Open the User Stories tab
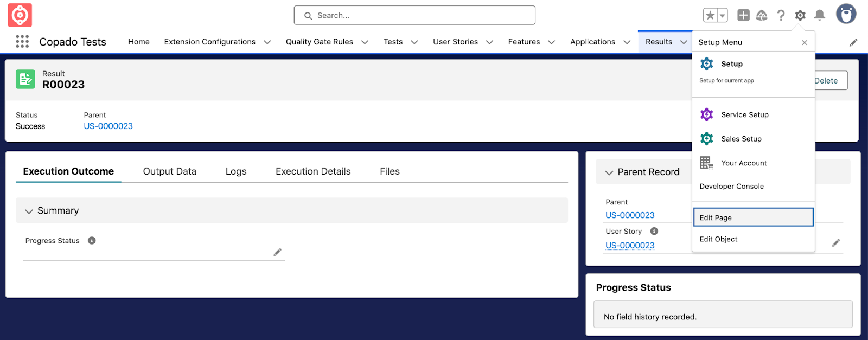The image size is (868, 340). 456,42
